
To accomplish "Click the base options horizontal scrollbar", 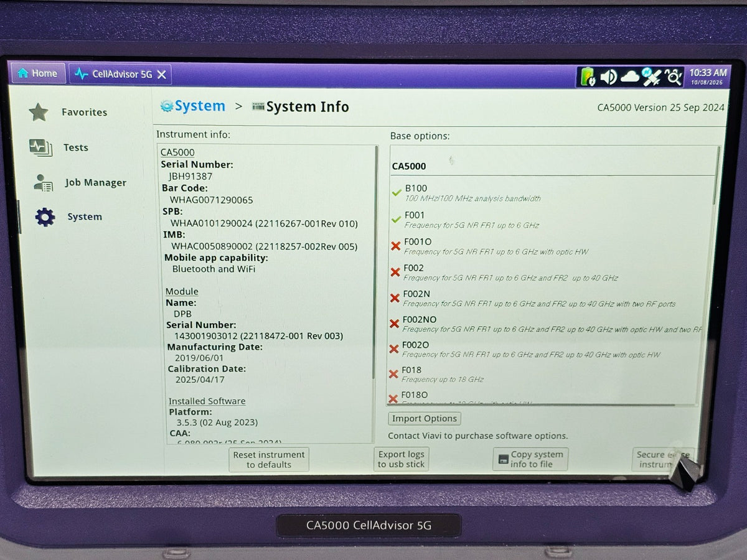I will point(531,405).
